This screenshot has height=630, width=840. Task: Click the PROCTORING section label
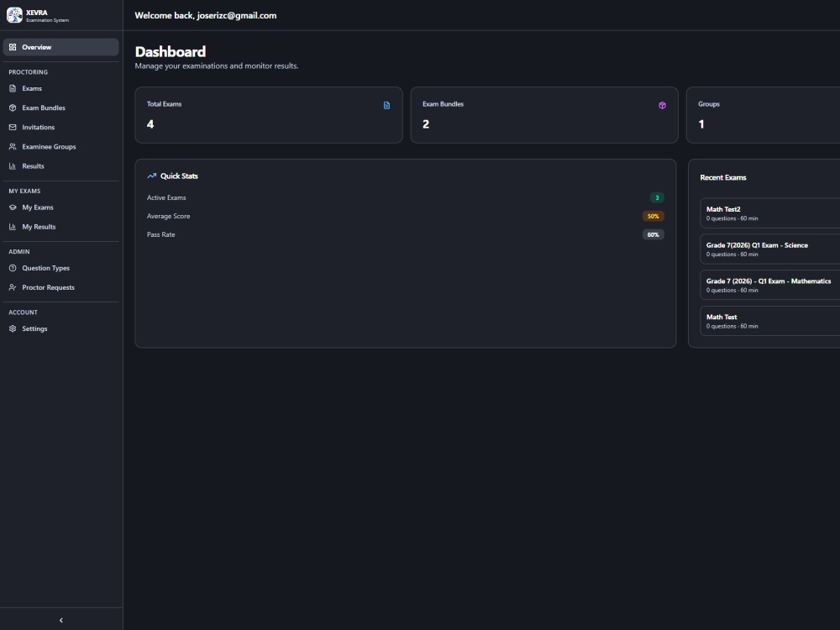(x=28, y=71)
